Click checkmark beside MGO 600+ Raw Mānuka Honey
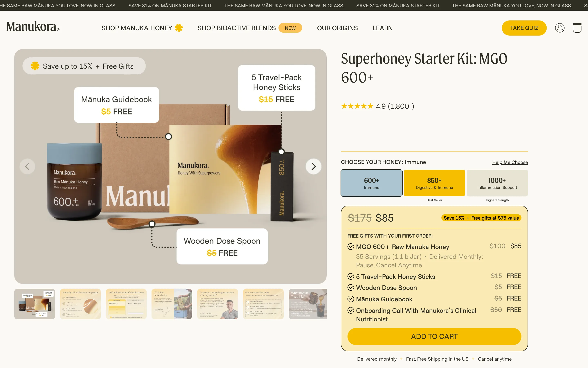588x368 pixels. pos(351,247)
